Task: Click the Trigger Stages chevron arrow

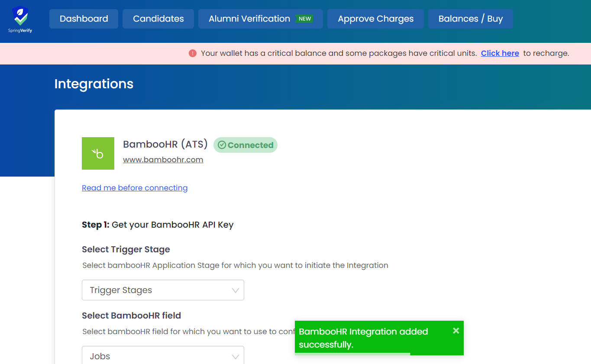Action: 236,290
